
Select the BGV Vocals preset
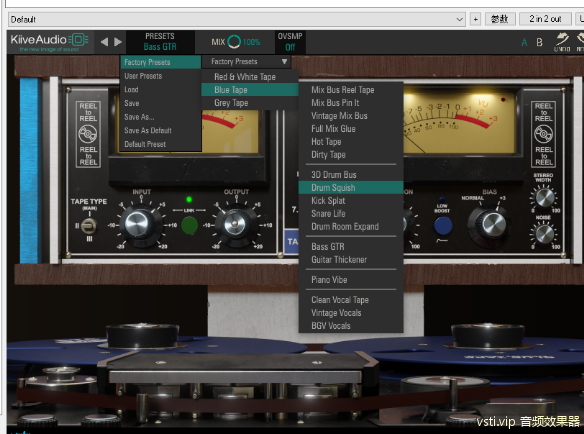[351, 326]
